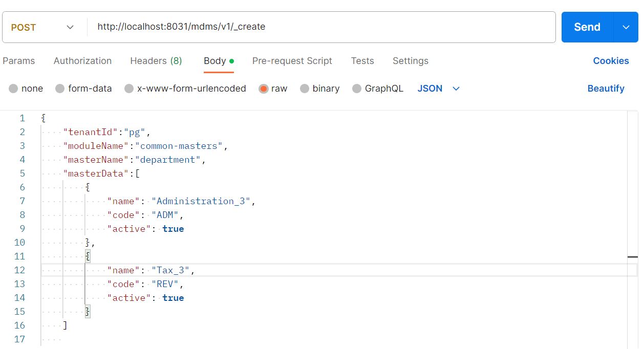Screen dimensions: 644x349
Task: Open the Params tab
Action: click(x=19, y=61)
